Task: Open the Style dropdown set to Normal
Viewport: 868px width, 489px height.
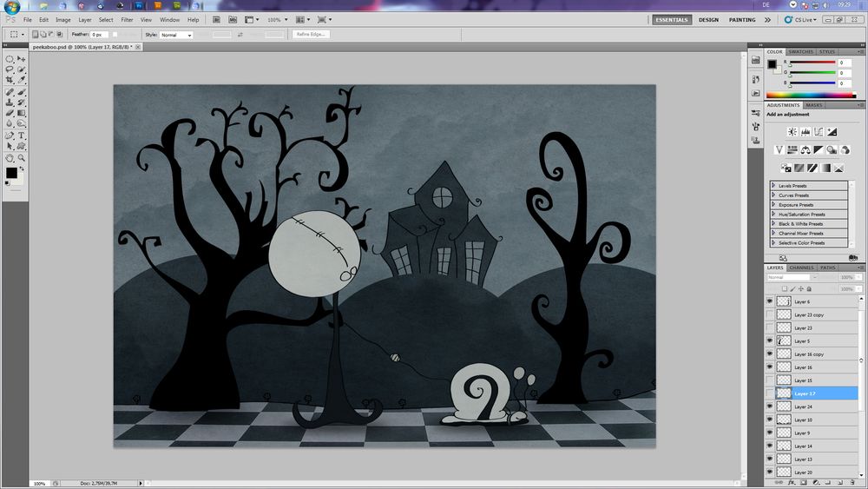Action: tap(176, 35)
